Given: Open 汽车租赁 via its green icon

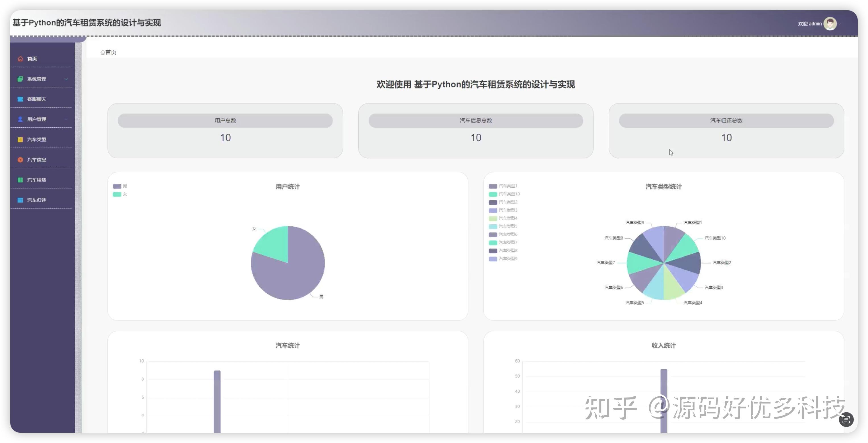Looking at the screenshot, I should (x=20, y=179).
